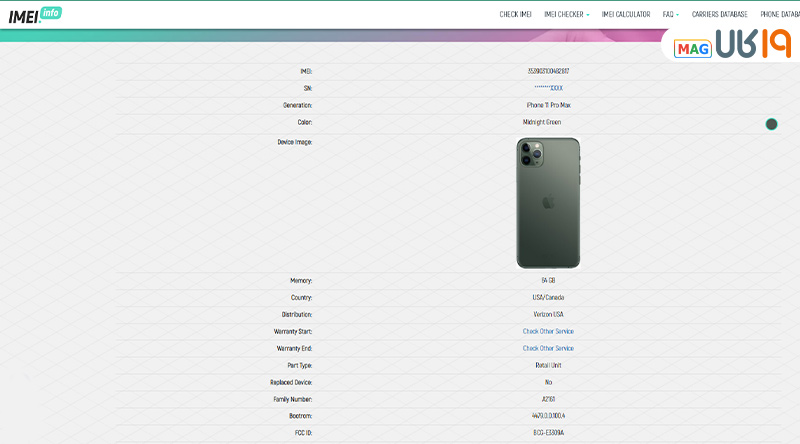Go to Carriers Database
This screenshot has height=444, width=800.
point(719,15)
